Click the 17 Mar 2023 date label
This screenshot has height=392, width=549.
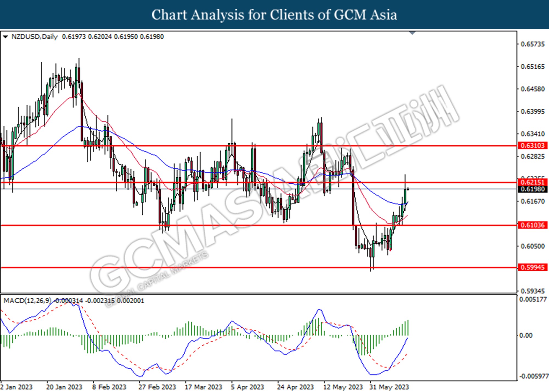[203, 387]
